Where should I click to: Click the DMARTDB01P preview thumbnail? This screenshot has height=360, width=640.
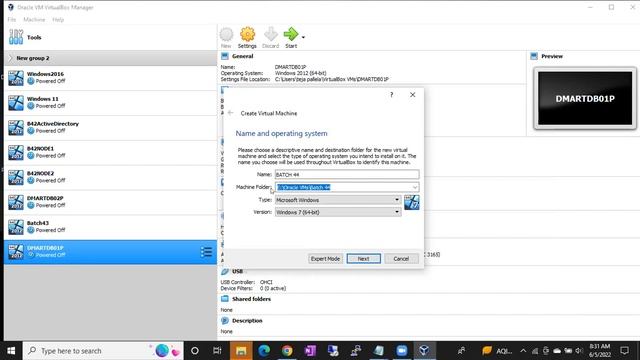pos(585,98)
